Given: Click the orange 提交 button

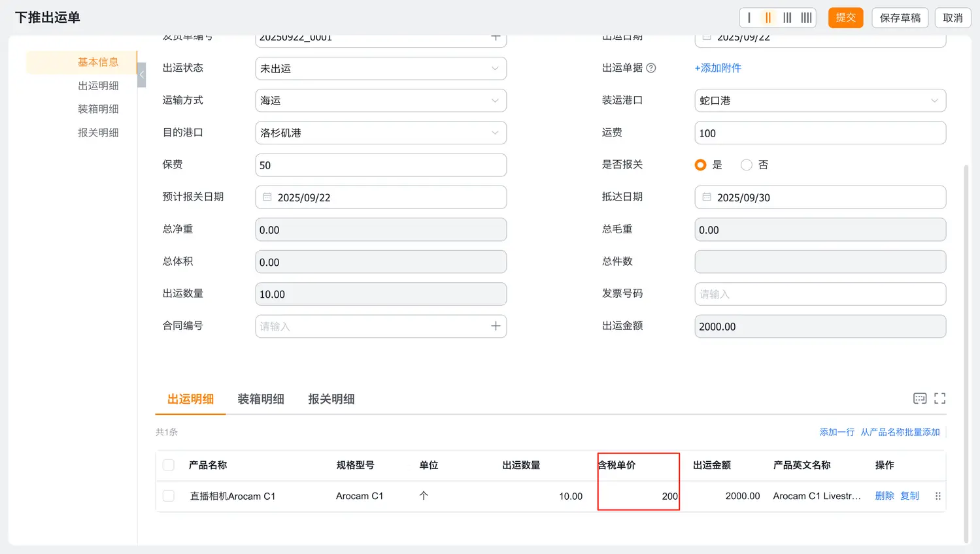Looking at the screenshot, I should [845, 18].
